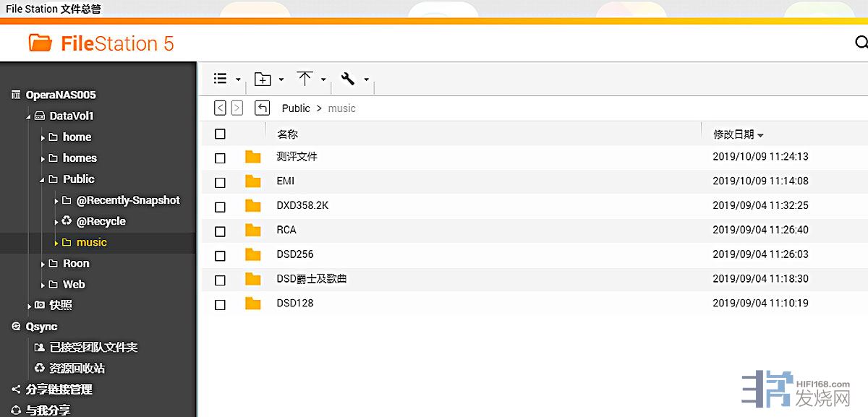Click the upload icon in toolbar
868x417 pixels.
pyautogui.click(x=305, y=79)
